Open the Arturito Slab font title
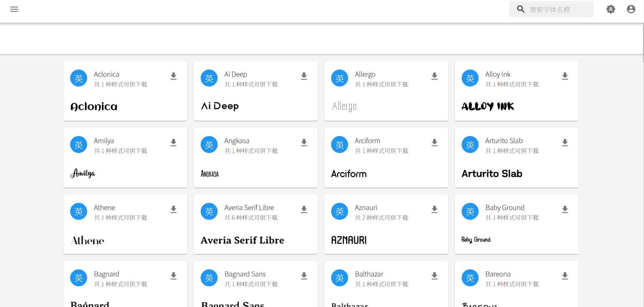Screen dimensions: 644x307 click(x=504, y=141)
